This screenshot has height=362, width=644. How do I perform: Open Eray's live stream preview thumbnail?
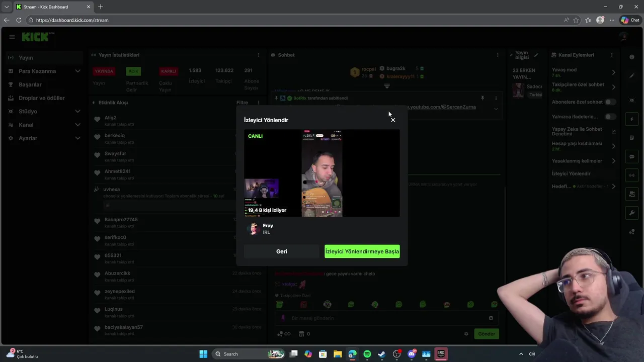[322, 173]
